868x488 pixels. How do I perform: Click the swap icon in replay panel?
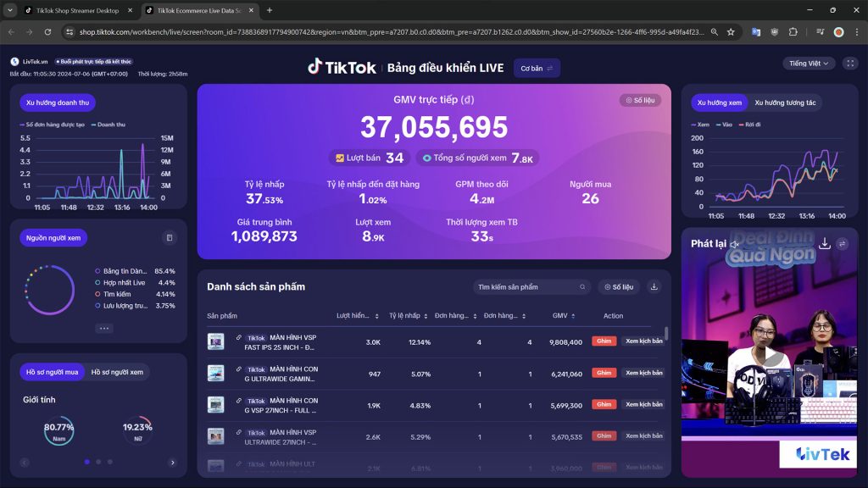pyautogui.click(x=842, y=243)
